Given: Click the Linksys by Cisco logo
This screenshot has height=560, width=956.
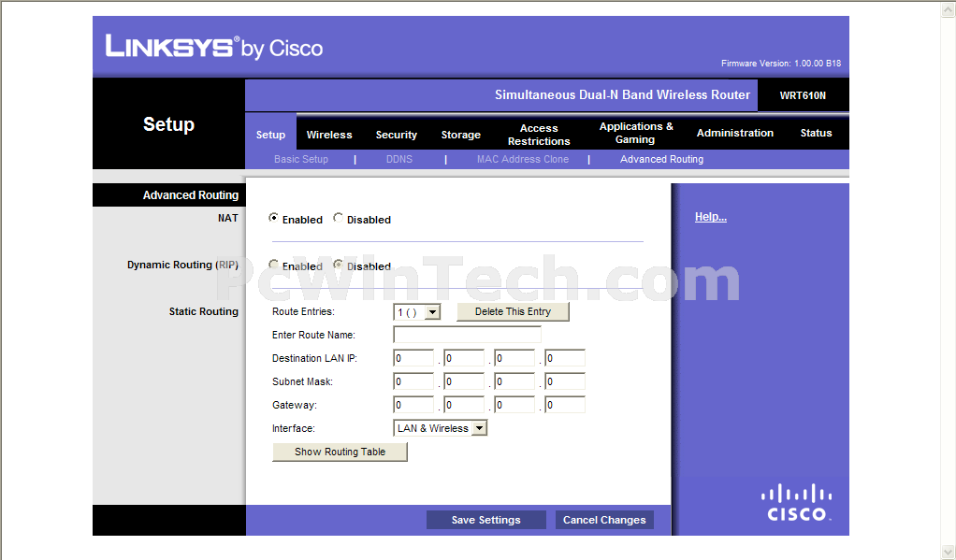Looking at the screenshot, I should (214, 47).
